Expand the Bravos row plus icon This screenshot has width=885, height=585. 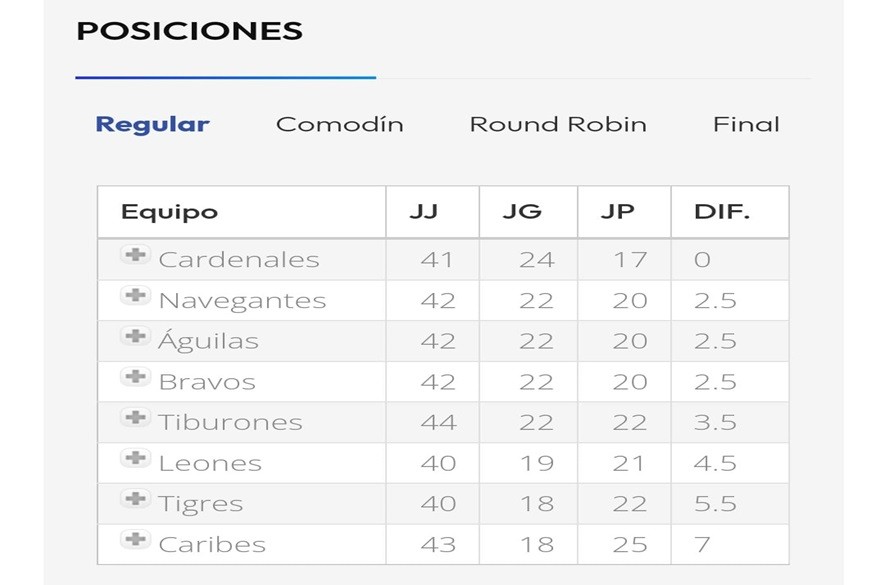(x=134, y=377)
